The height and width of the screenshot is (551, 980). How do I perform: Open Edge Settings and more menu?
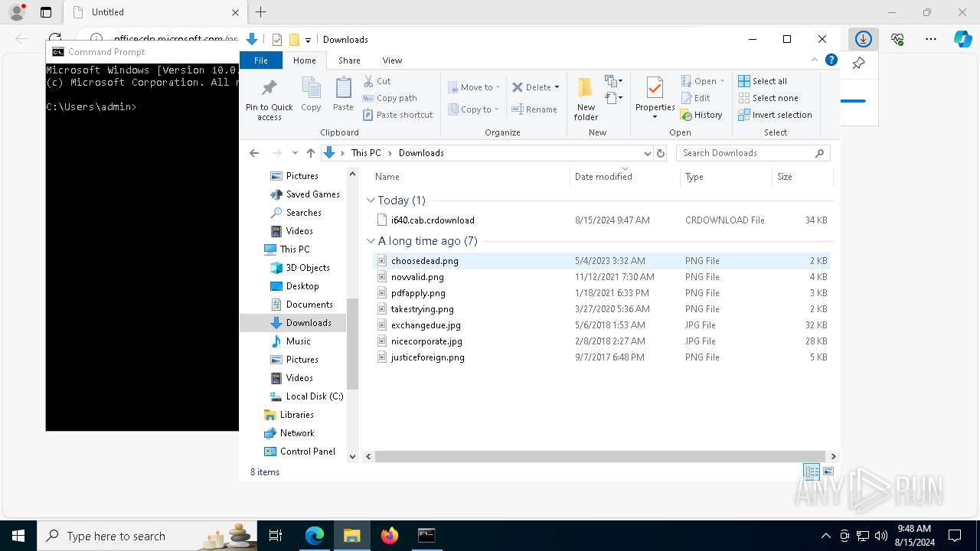[x=931, y=39]
